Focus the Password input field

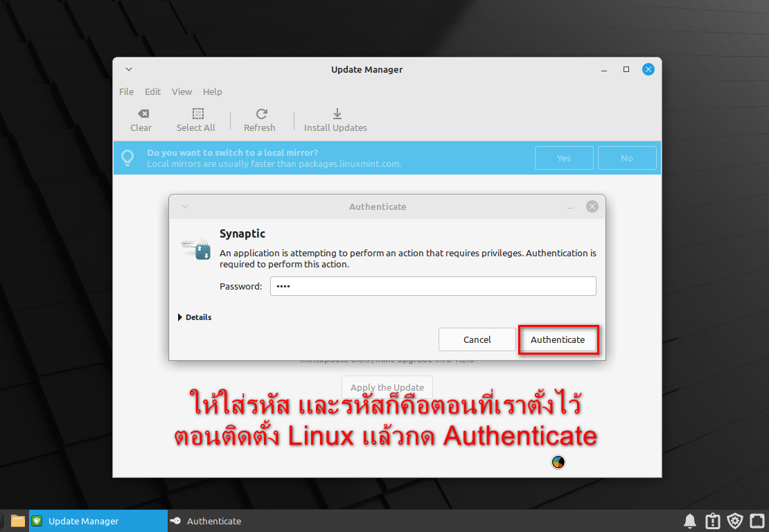coord(433,286)
